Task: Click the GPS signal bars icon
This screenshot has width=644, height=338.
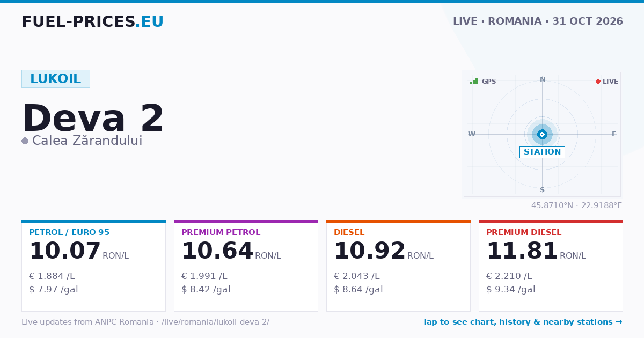Action: (x=474, y=82)
